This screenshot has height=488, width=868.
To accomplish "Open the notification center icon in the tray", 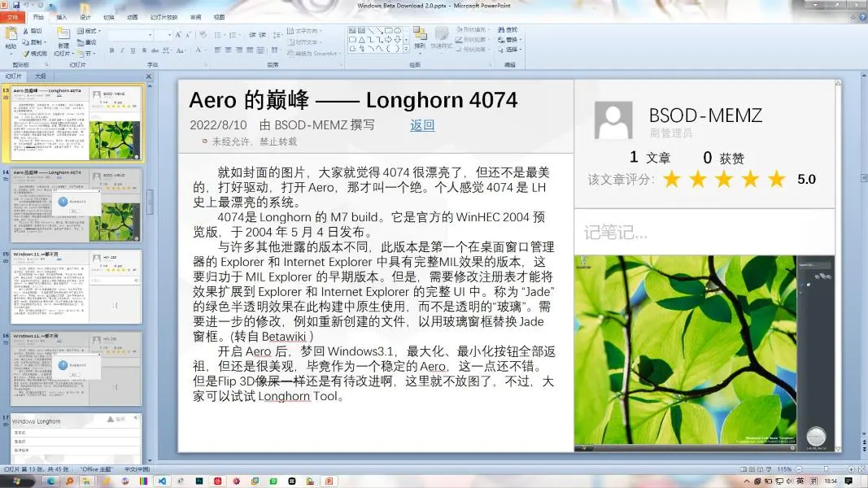I will pos(848,481).
